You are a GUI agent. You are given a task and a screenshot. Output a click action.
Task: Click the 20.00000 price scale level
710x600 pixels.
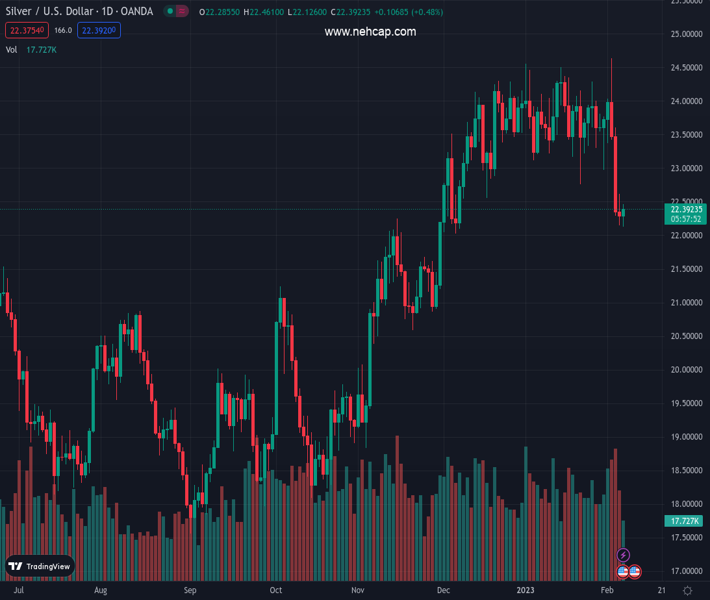[x=686, y=370]
